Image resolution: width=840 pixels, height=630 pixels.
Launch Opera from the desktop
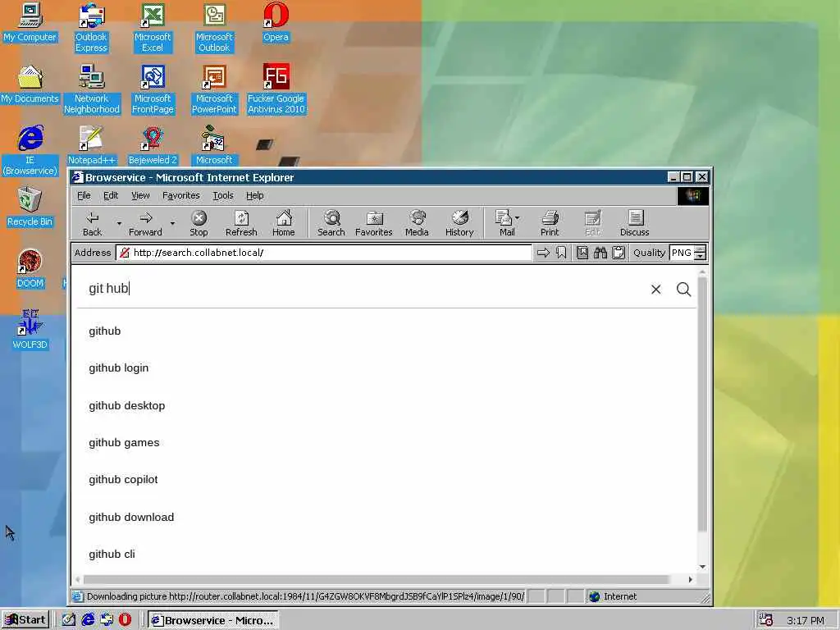click(276, 22)
